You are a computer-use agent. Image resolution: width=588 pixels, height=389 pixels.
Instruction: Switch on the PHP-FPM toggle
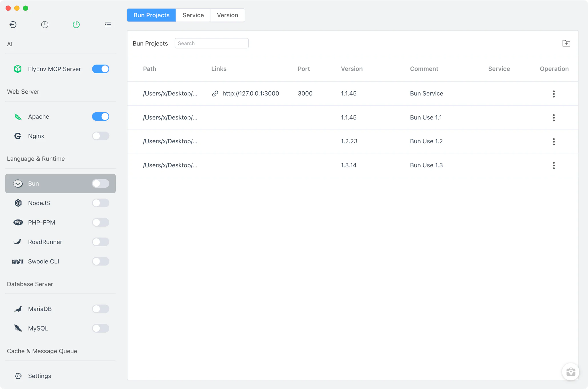click(100, 222)
